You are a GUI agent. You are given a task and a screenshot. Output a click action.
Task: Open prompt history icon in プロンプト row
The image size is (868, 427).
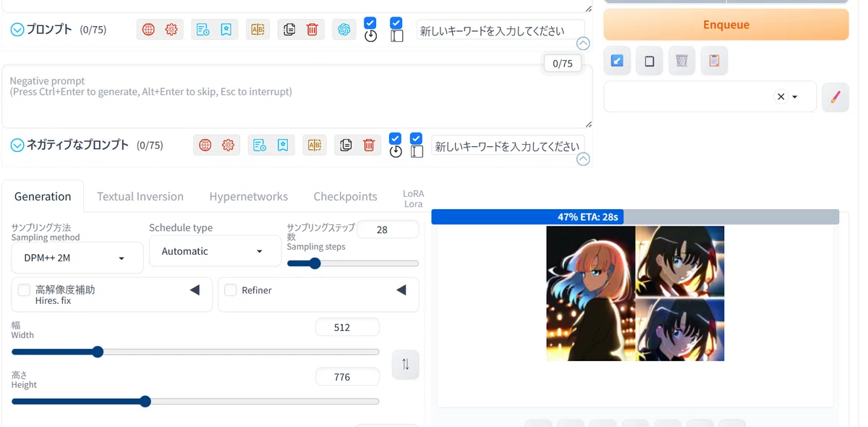[203, 30]
